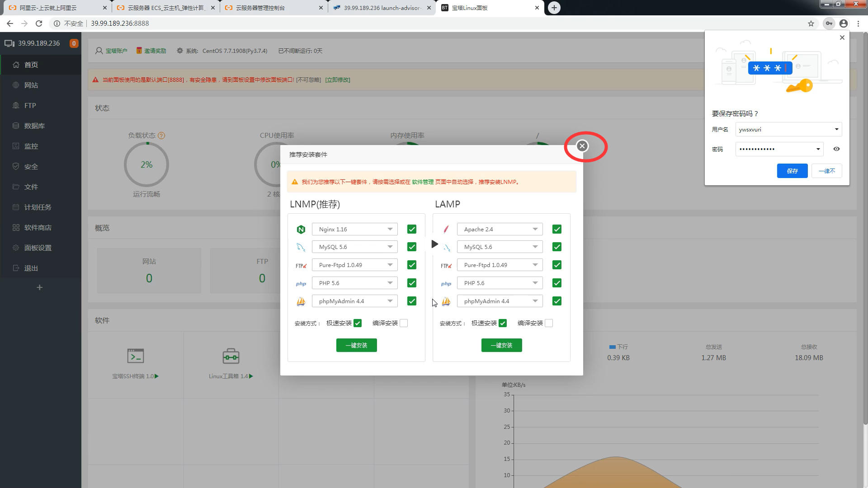Click the php icon in LNMP column
Viewport: 868px width, 488px height.
[x=301, y=283]
